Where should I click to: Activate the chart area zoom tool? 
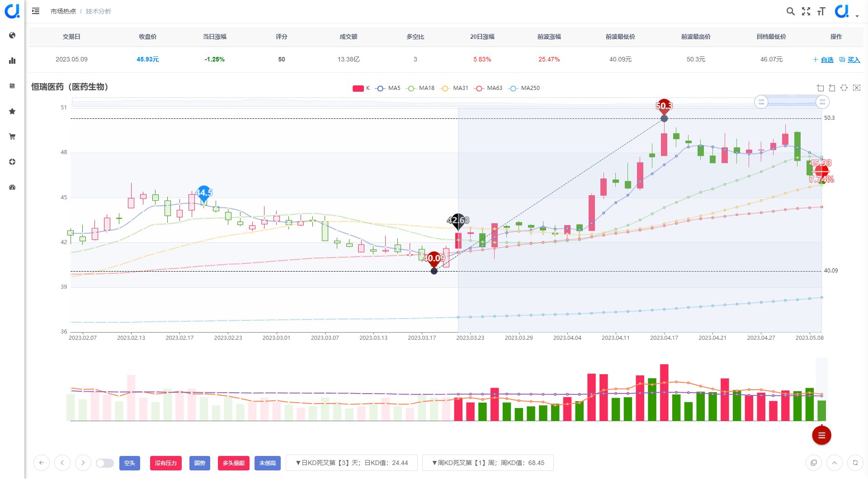point(821,88)
